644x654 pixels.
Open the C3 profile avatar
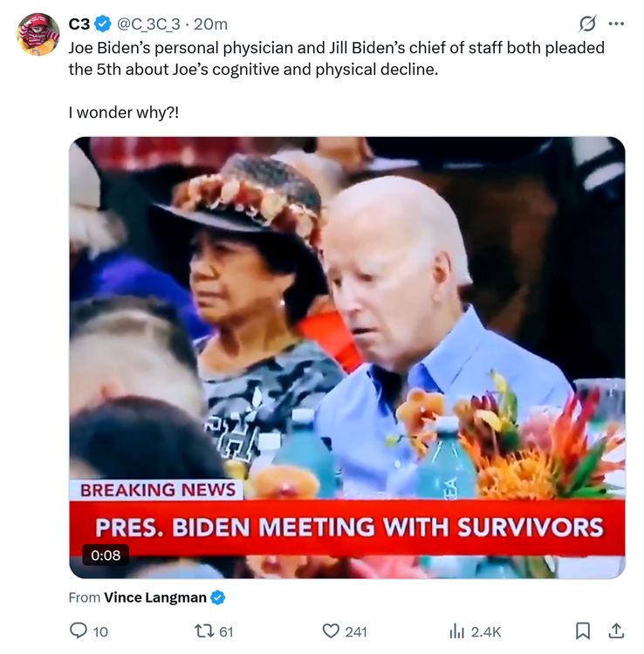click(38, 35)
